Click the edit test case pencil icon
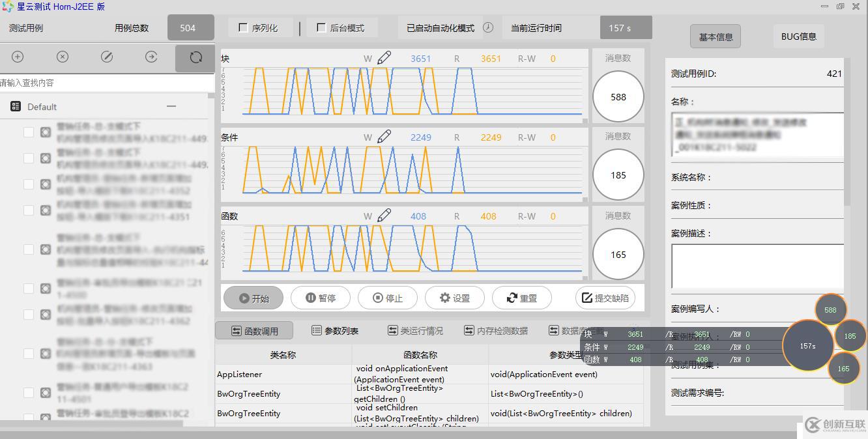 click(107, 57)
